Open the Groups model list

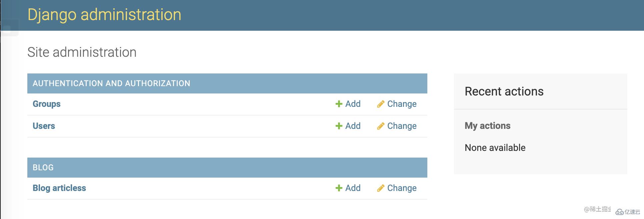(47, 104)
